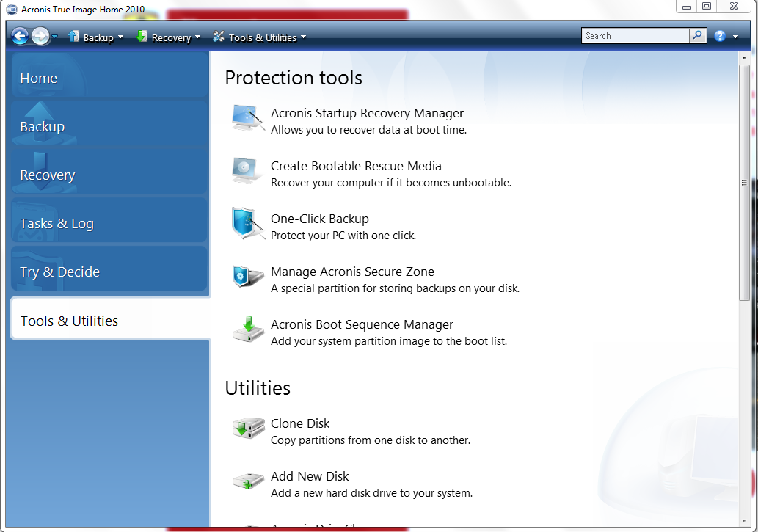Click the search magnifier button
The width and height of the screenshot is (758, 532).
click(698, 36)
